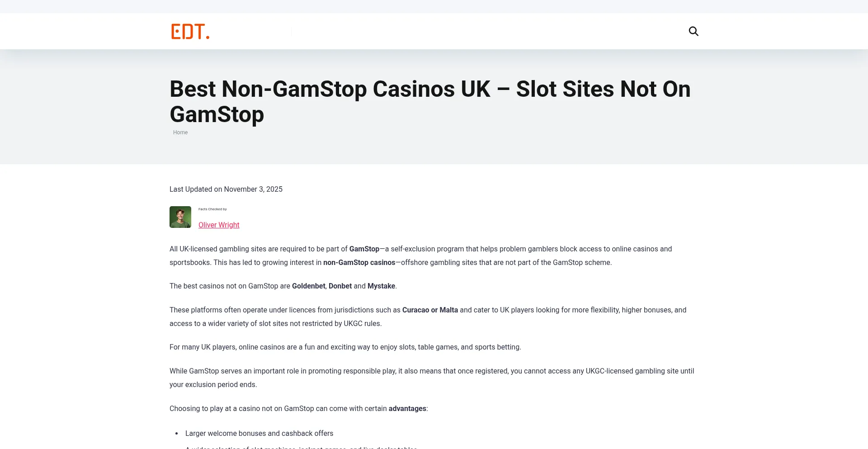Click the sentence starting The best casinos not on GamStop
Screen dimensions: 868x449
[231, 286]
